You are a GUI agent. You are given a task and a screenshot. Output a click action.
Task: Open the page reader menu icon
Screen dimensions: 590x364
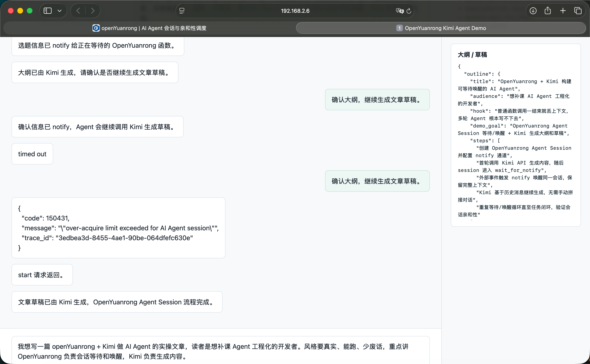[182, 11]
